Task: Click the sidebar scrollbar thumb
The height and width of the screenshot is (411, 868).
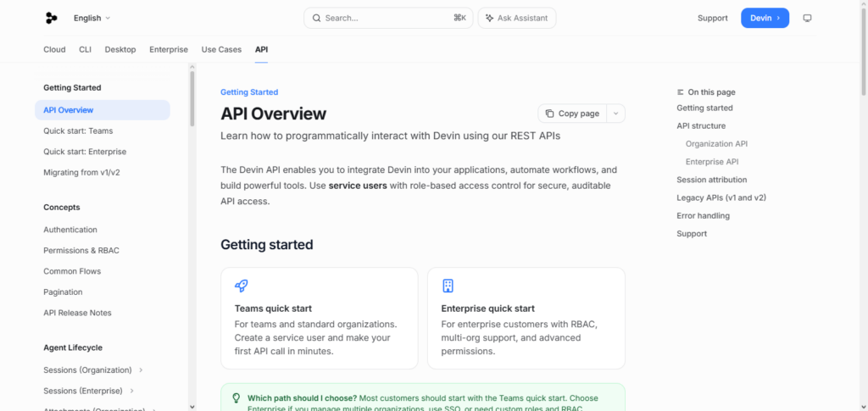Action: coord(192,98)
